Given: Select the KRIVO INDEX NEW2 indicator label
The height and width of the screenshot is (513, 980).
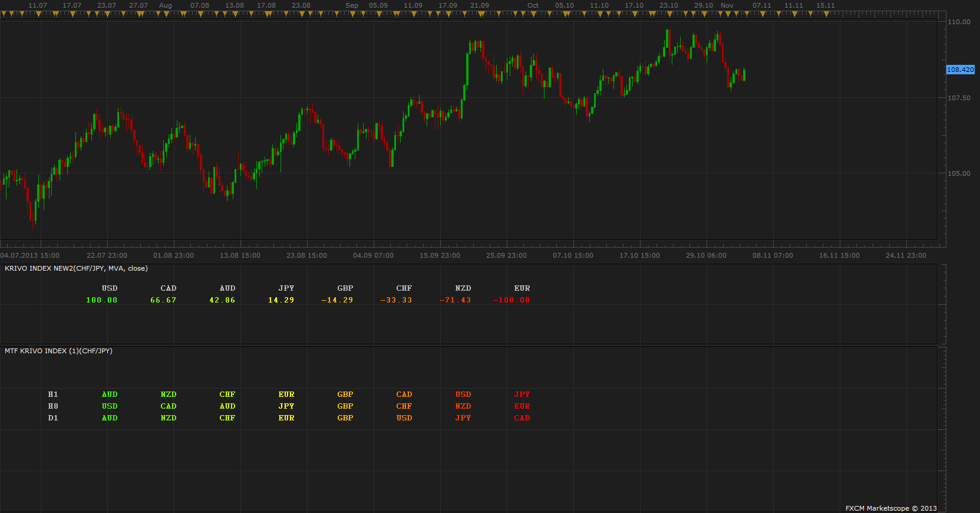Looking at the screenshot, I should click(76, 268).
